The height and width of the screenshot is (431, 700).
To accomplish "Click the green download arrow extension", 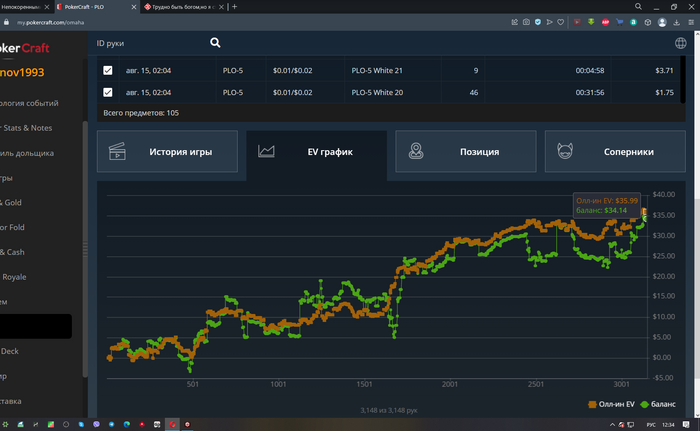I will tap(591, 22).
